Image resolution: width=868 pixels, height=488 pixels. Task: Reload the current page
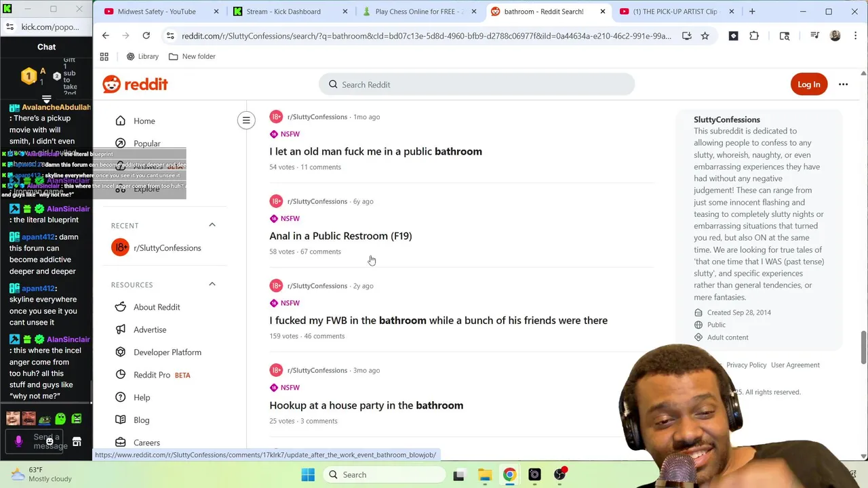point(146,36)
